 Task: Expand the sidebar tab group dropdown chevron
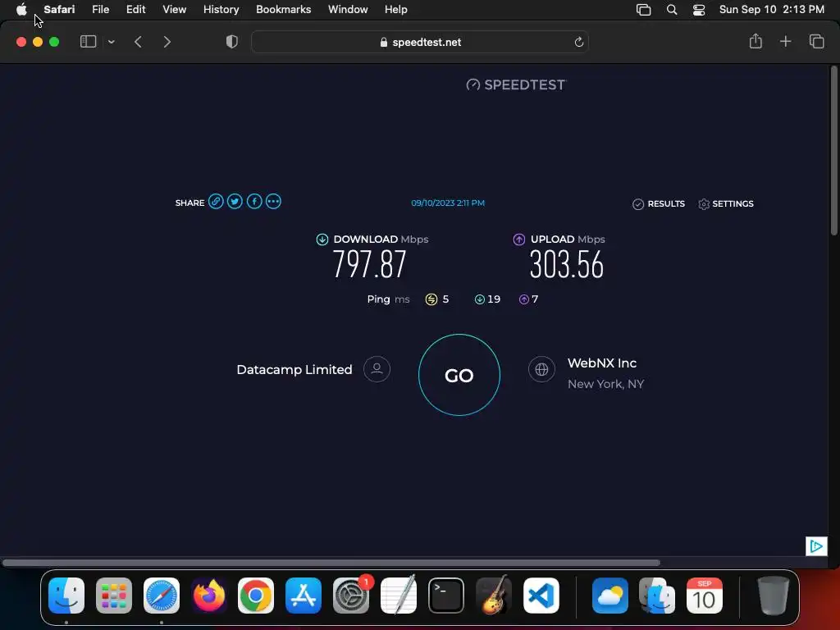tap(111, 42)
